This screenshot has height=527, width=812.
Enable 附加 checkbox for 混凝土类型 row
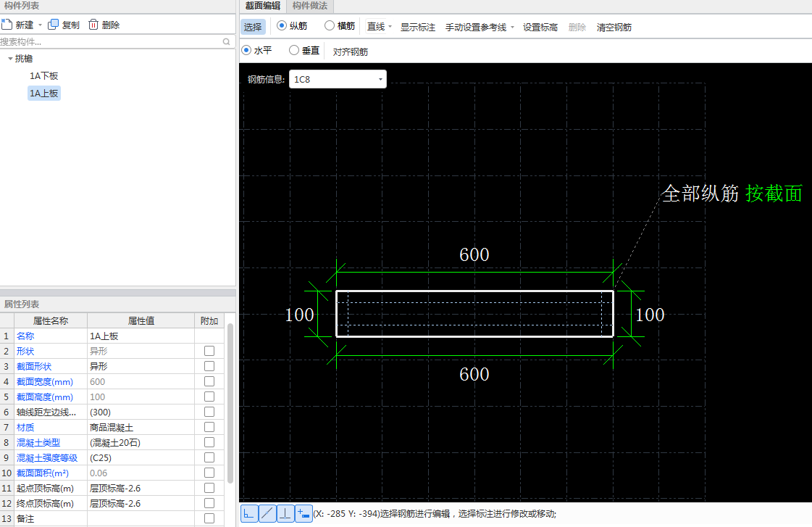[209, 442]
